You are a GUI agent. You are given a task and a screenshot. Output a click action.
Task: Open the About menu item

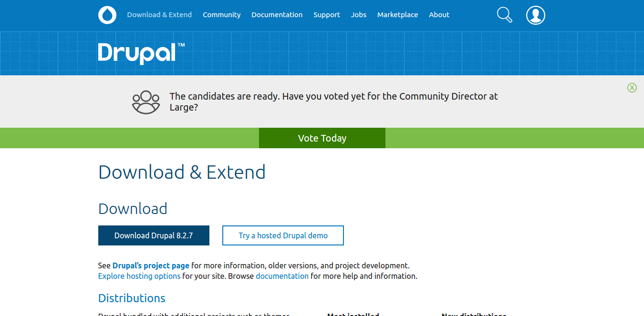point(439,15)
